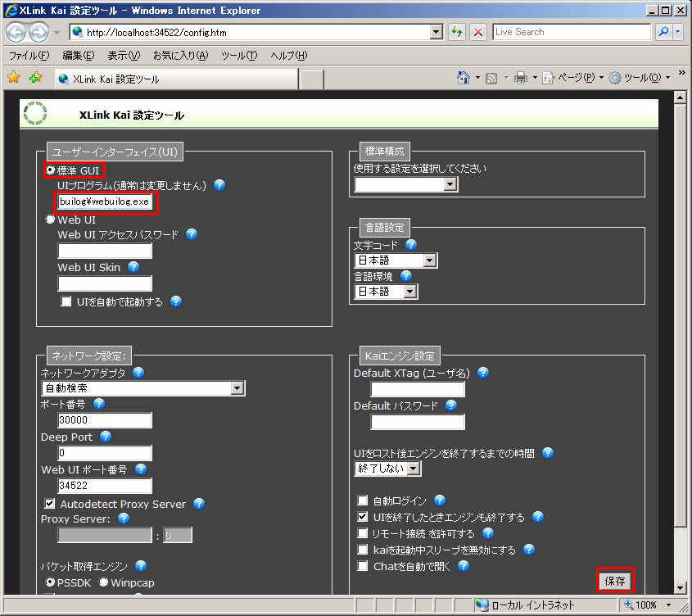This screenshot has height=616, width=692.
Task: Show help for UIを自動で起動する
Action: click(176, 301)
